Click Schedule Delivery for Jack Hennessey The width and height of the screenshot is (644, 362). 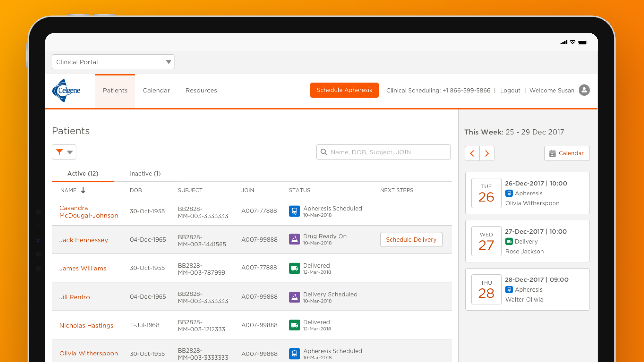point(411,239)
